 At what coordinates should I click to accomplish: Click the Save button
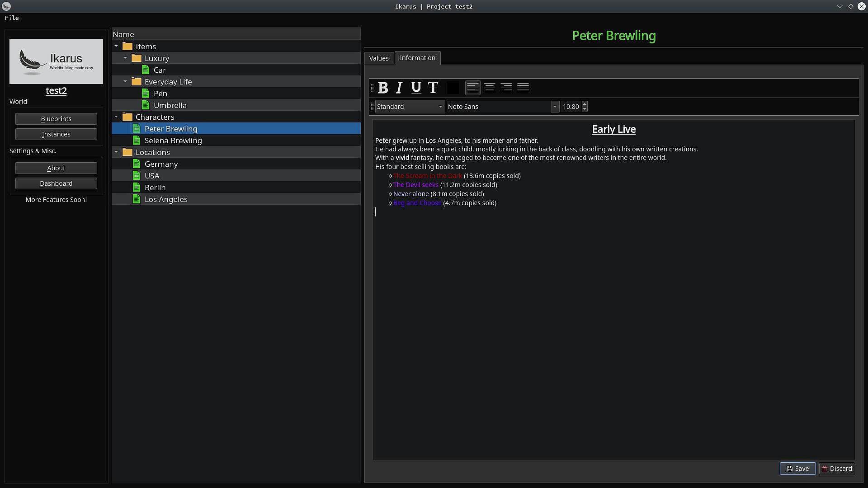pyautogui.click(x=797, y=469)
